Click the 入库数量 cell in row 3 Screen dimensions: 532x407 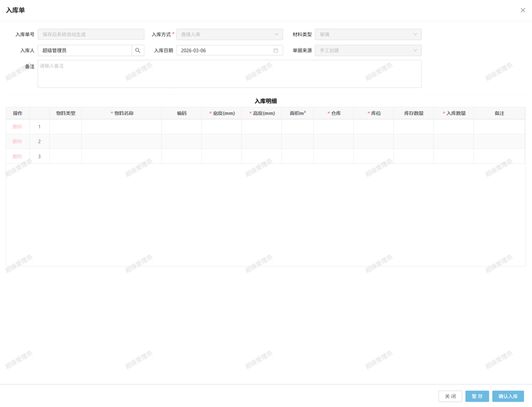click(454, 156)
